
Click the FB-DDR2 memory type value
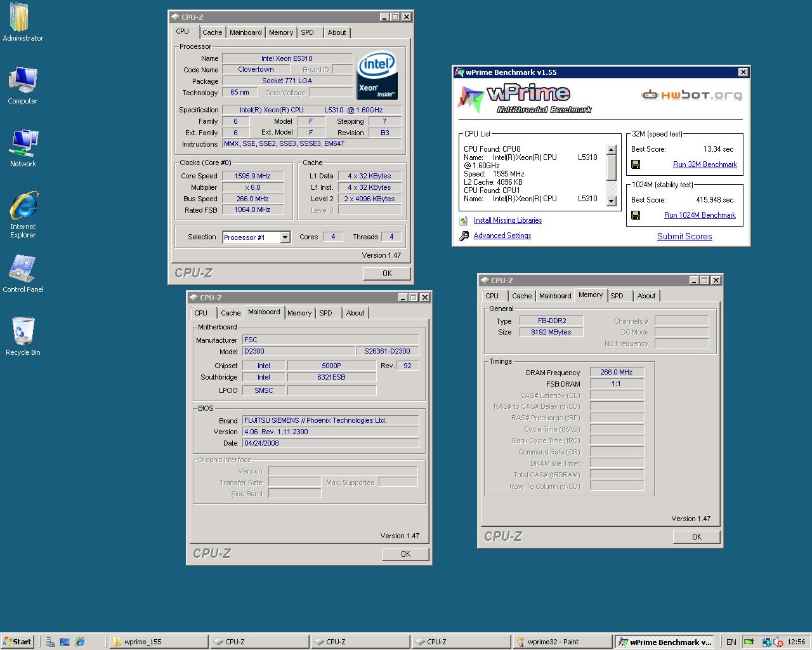(551, 321)
